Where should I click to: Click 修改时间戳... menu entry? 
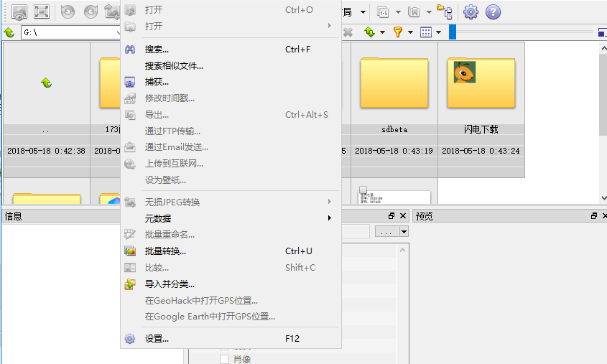pos(231,98)
